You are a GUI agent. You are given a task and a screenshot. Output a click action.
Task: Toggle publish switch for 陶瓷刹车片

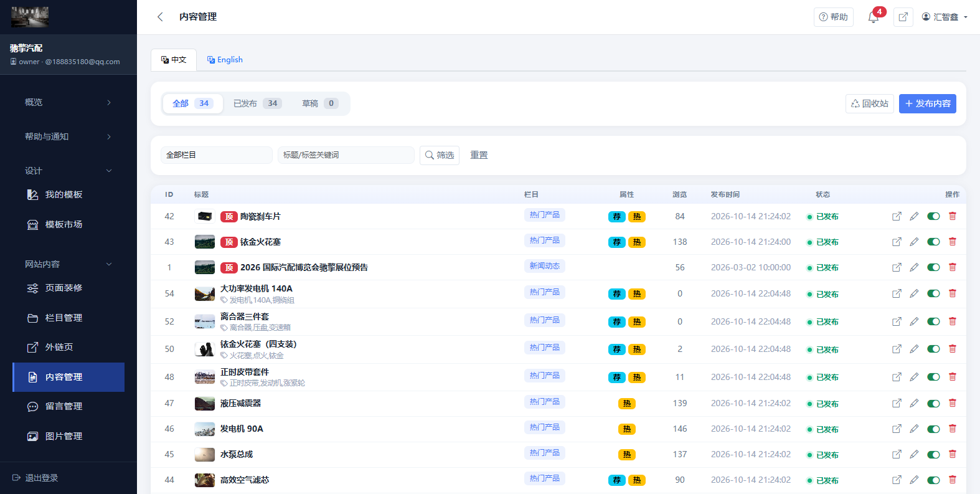(x=933, y=216)
